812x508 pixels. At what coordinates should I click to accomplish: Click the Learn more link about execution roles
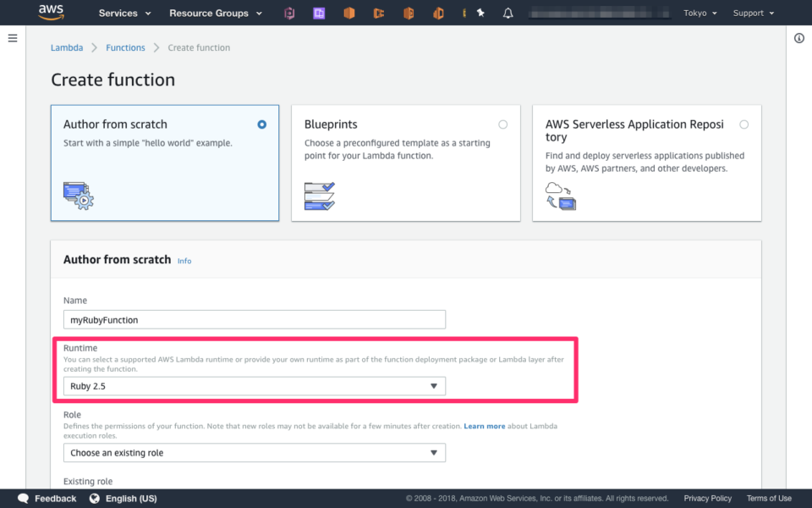click(484, 426)
